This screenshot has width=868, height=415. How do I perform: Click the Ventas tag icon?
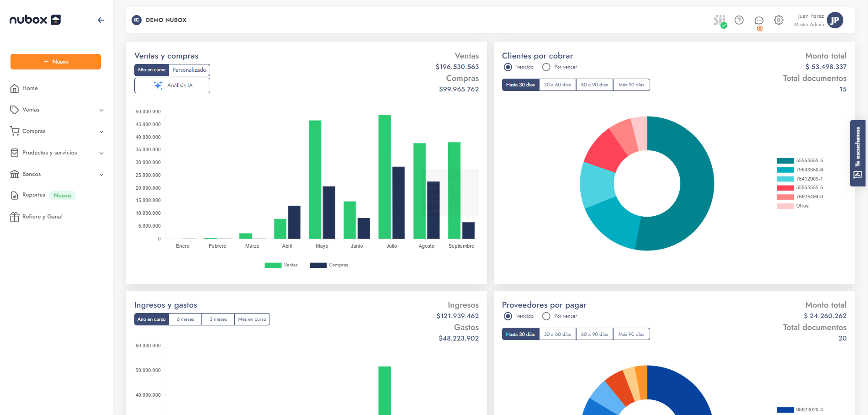(15, 110)
